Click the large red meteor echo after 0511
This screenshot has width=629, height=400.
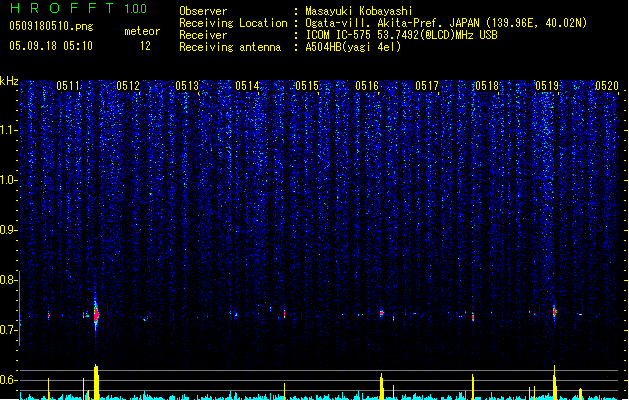coord(96,315)
